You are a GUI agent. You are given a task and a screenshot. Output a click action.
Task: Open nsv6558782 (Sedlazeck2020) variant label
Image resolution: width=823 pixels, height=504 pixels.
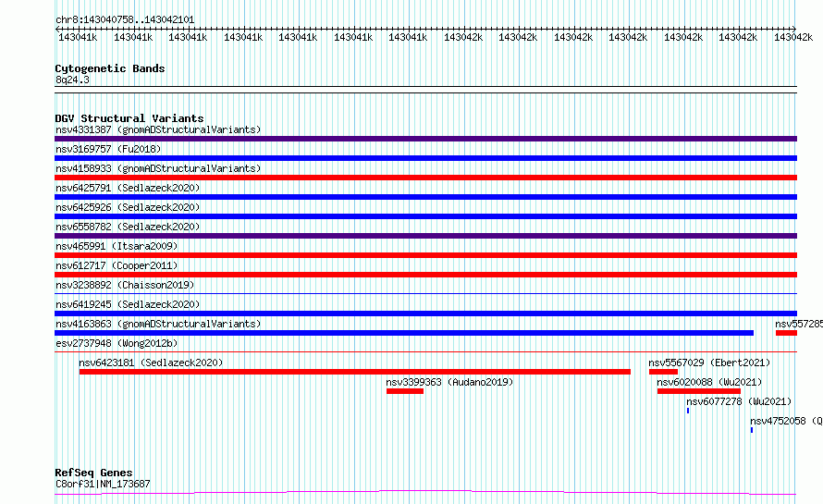coord(128,227)
